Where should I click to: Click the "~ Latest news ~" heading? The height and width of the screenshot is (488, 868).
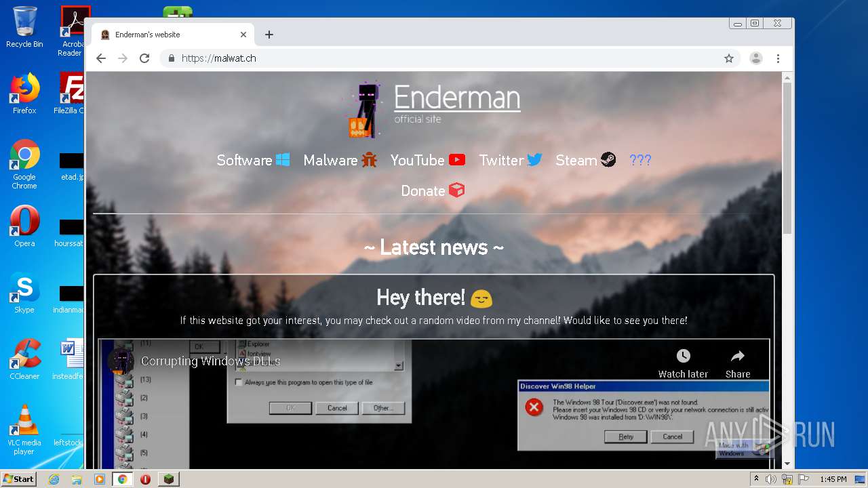(434, 247)
